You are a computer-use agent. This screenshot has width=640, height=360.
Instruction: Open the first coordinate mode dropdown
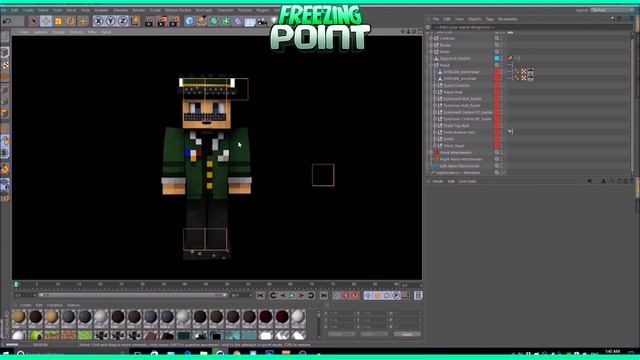[x=341, y=334]
